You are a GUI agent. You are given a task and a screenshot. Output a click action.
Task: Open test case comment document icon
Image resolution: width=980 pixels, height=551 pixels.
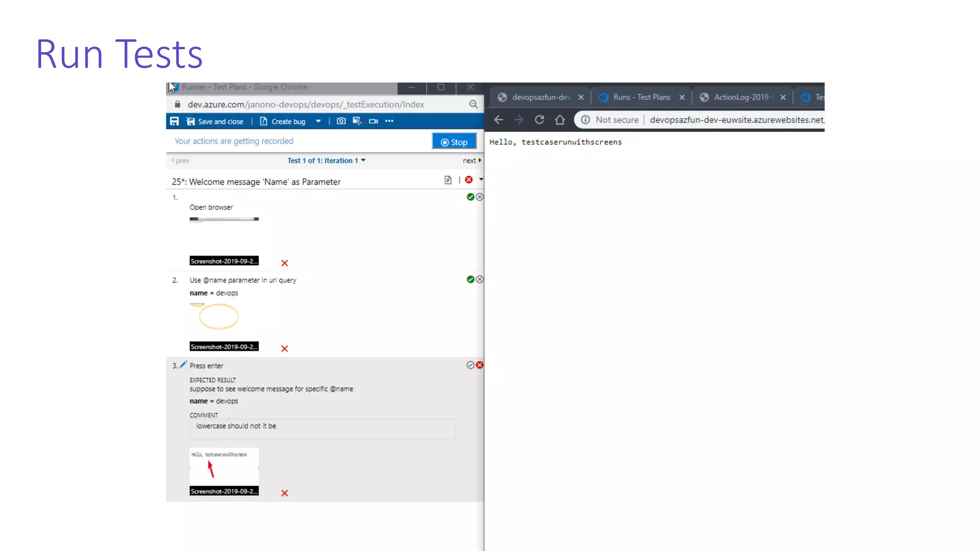(448, 180)
